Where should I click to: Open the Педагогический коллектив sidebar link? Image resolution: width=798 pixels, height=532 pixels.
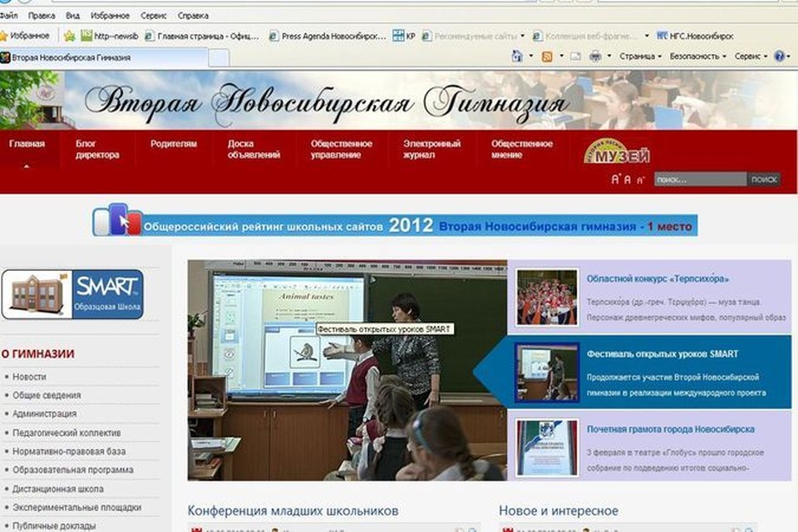[x=66, y=433]
